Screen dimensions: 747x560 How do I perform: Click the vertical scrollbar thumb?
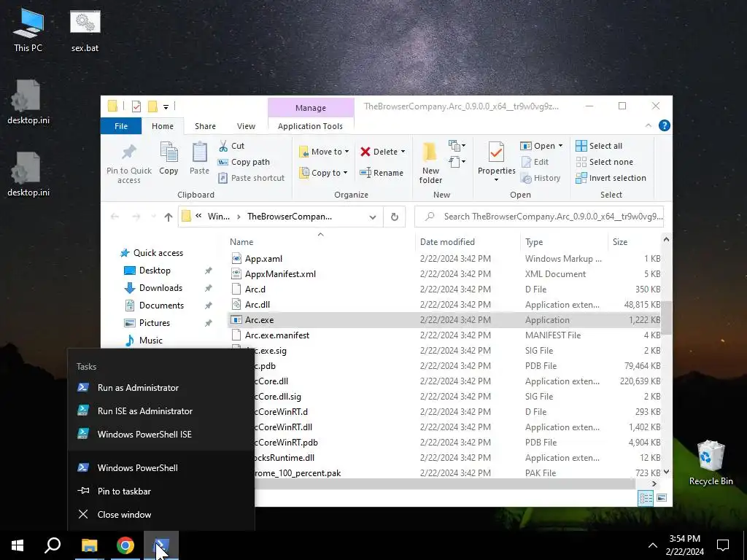pyautogui.click(x=666, y=318)
